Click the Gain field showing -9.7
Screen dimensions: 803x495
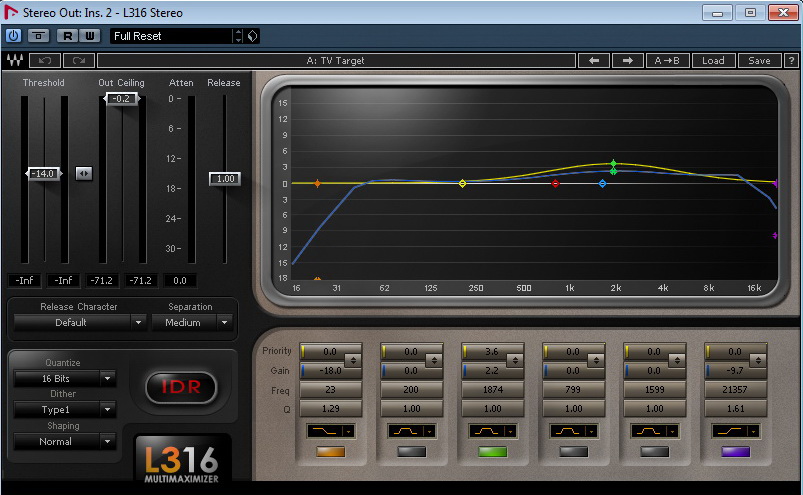pos(735,371)
